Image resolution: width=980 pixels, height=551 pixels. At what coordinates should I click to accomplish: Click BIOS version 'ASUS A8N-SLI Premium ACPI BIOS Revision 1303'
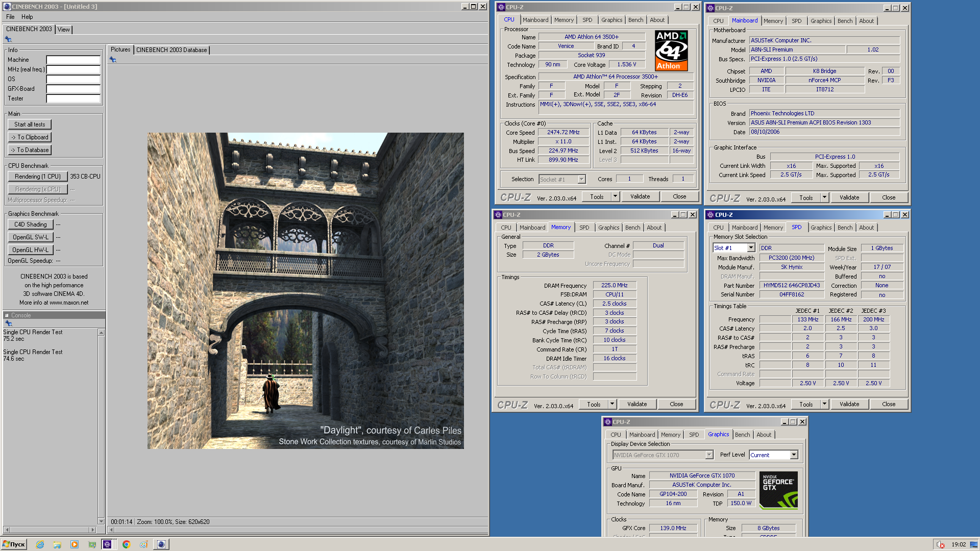pos(824,122)
